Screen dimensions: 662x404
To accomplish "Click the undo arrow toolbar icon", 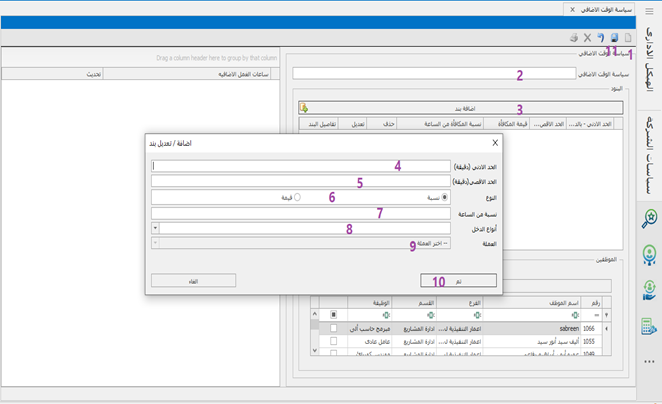I will (601, 38).
